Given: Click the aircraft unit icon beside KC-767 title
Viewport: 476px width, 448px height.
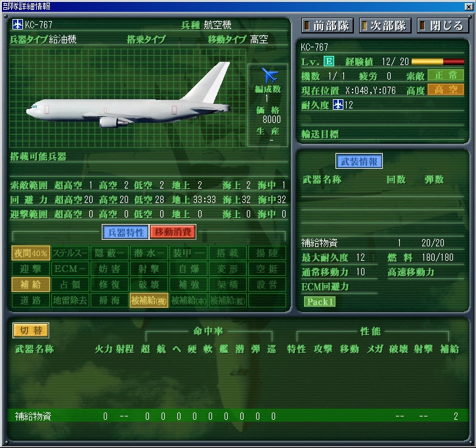Looking at the screenshot, I should 17,24.
